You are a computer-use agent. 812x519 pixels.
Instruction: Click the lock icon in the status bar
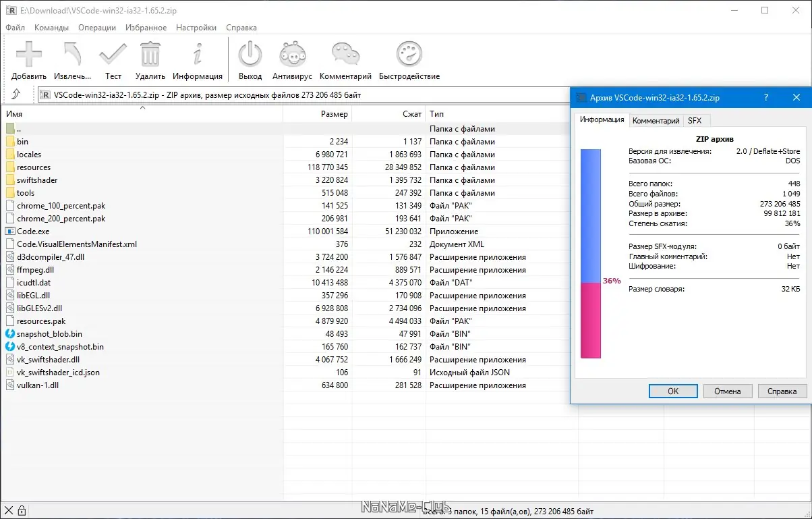point(22,511)
